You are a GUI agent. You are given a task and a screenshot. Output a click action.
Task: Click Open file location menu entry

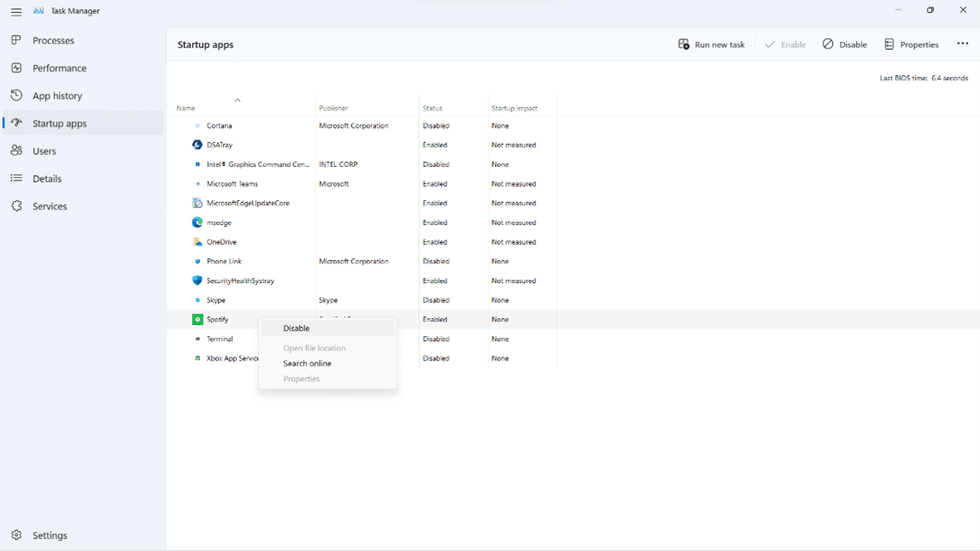(x=328, y=348)
